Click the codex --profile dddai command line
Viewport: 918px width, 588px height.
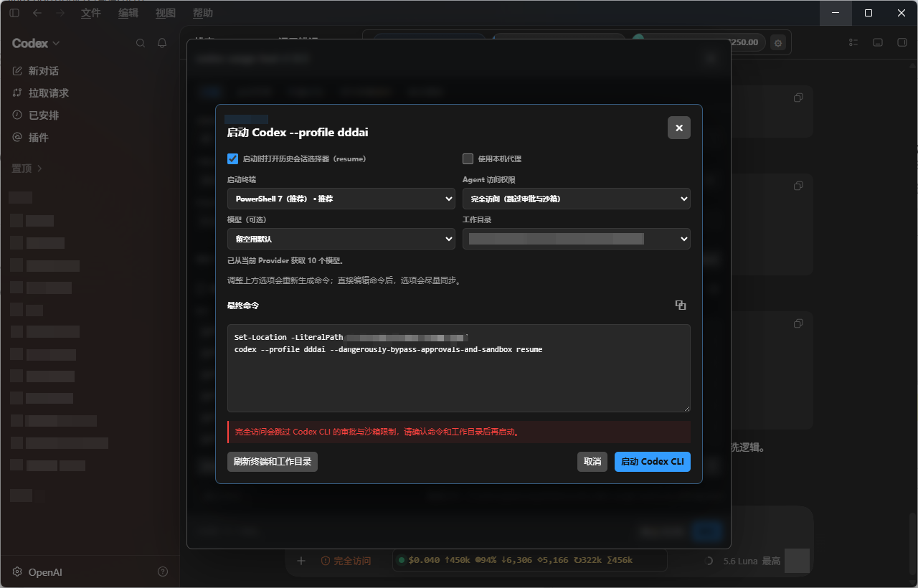point(388,349)
